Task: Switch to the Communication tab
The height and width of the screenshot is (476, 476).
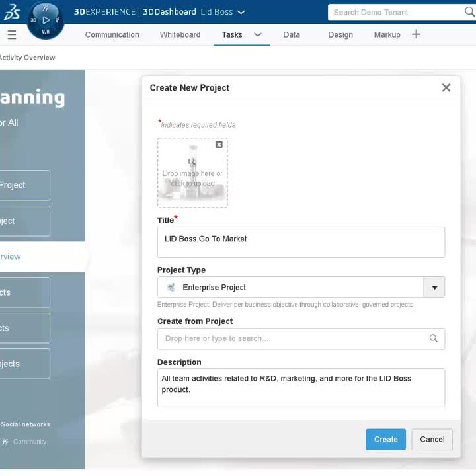Action: 112,34
